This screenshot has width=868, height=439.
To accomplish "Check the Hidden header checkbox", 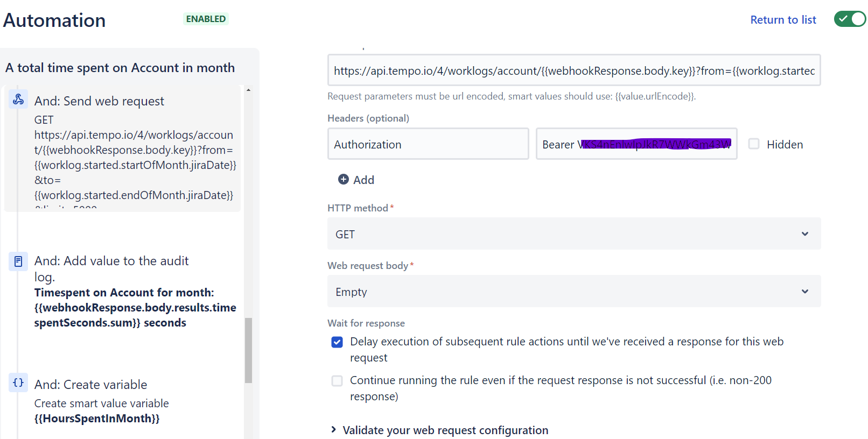I will click(754, 144).
